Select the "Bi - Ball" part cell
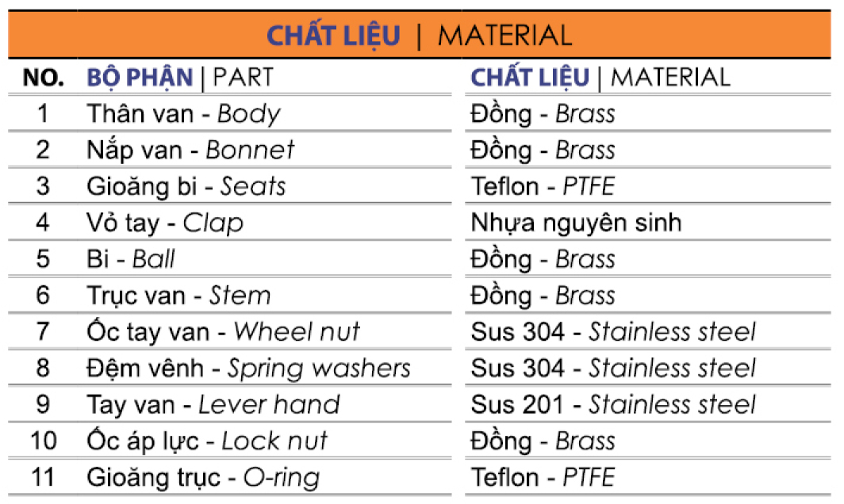844x504 pixels. tap(131, 259)
